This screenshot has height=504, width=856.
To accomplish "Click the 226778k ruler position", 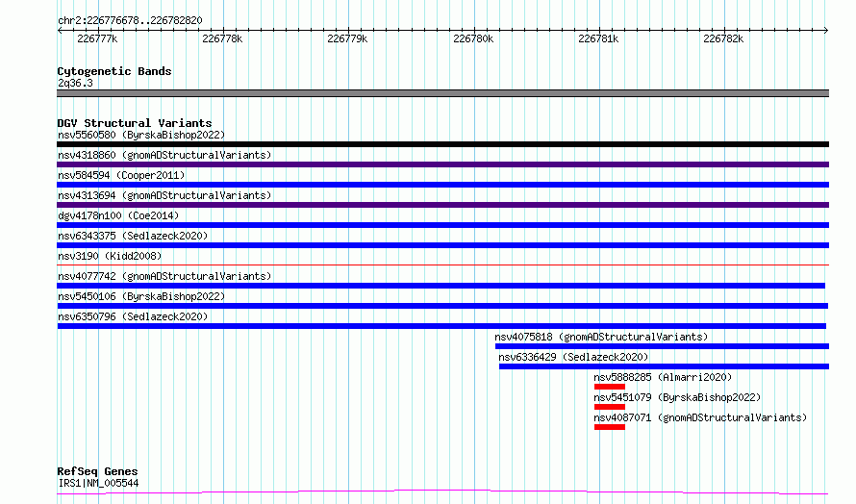I will [x=222, y=38].
